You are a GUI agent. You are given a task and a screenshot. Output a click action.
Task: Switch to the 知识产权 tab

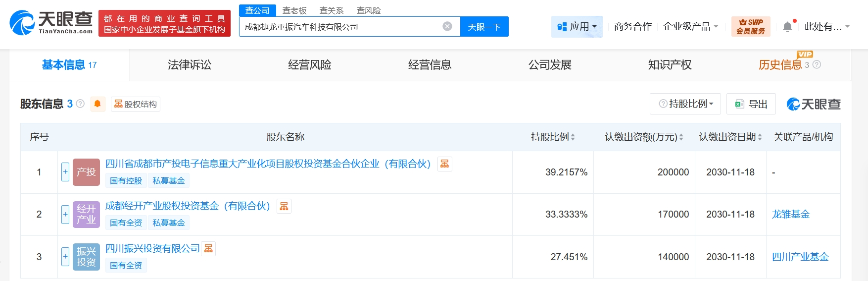tap(670, 65)
